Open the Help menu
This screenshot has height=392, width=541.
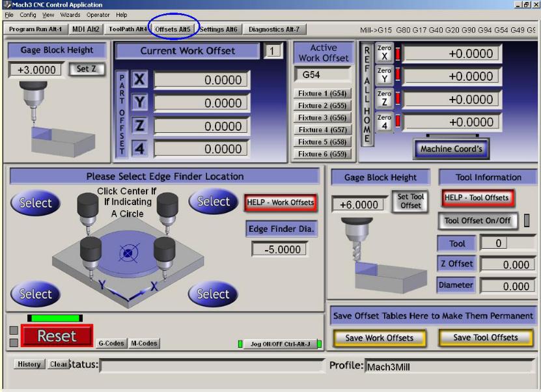tap(122, 15)
